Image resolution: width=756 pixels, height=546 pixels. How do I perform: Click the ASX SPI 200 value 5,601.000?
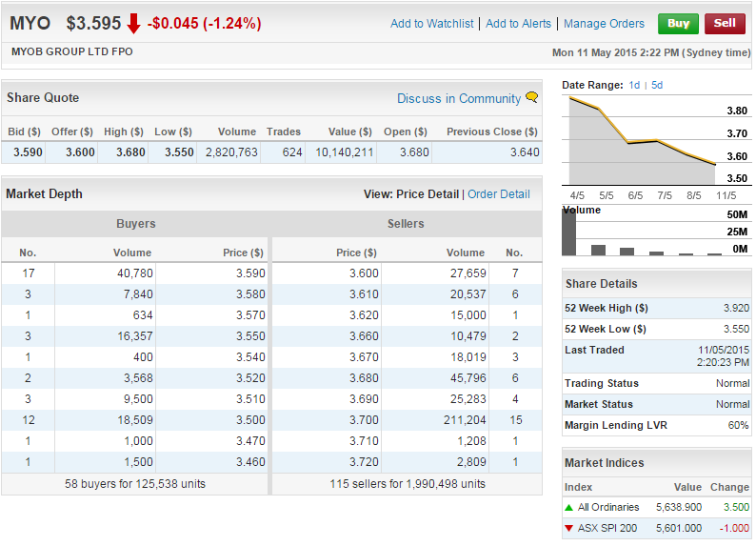679,528
